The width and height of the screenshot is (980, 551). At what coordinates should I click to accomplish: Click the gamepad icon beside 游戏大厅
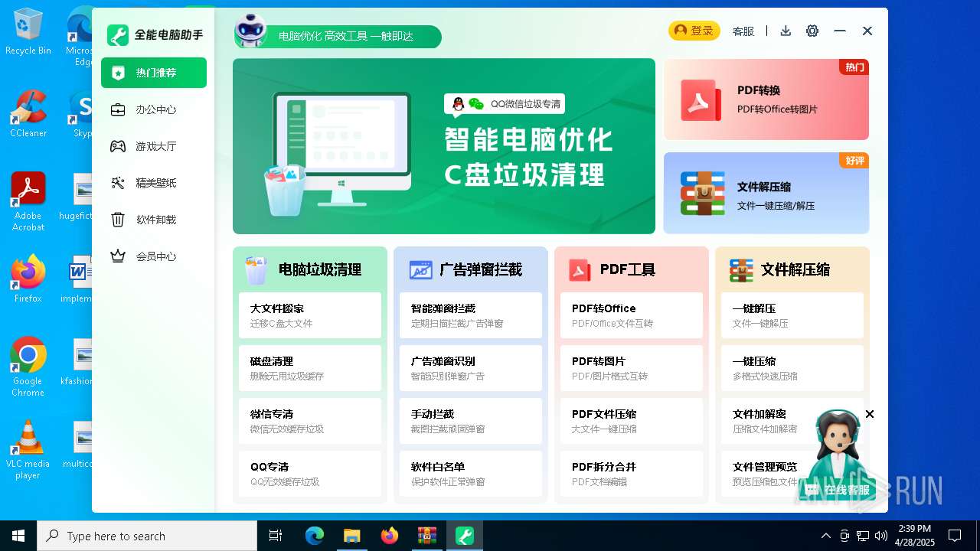click(x=118, y=146)
